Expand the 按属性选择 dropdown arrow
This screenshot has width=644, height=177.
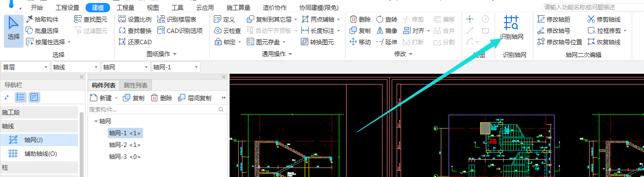tap(69, 42)
